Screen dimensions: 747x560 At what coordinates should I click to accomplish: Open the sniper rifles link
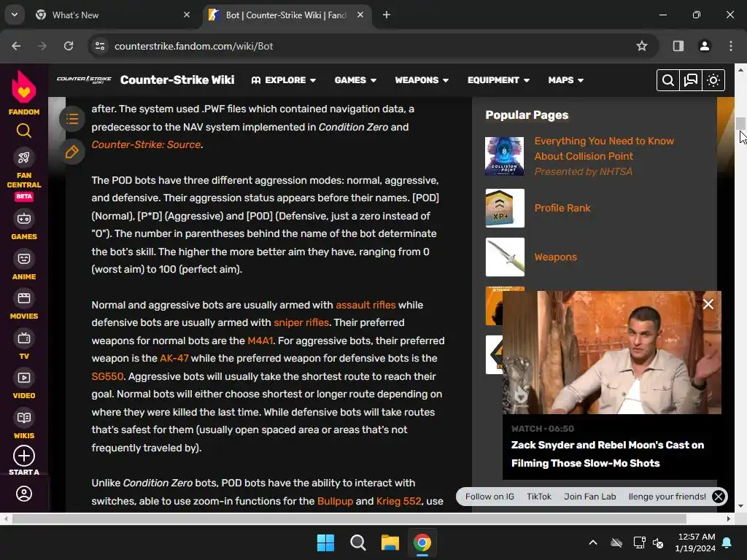pos(301,322)
